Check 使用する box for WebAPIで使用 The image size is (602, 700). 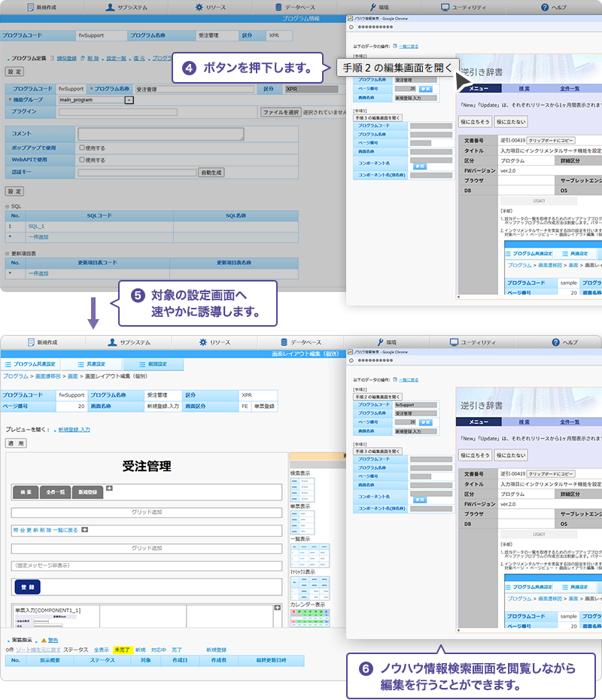click(x=82, y=160)
